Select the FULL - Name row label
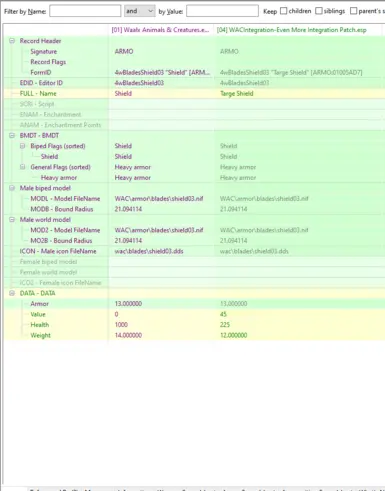This screenshot has width=385, height=491. coord(38,93)
